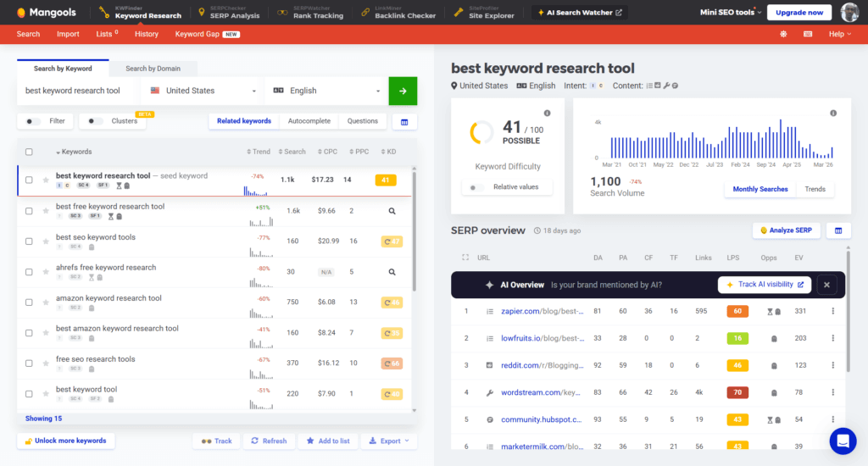Open three-dot menu for community.hubspot row
Viewport: 868px width, 466px height.
pos(832,419)
